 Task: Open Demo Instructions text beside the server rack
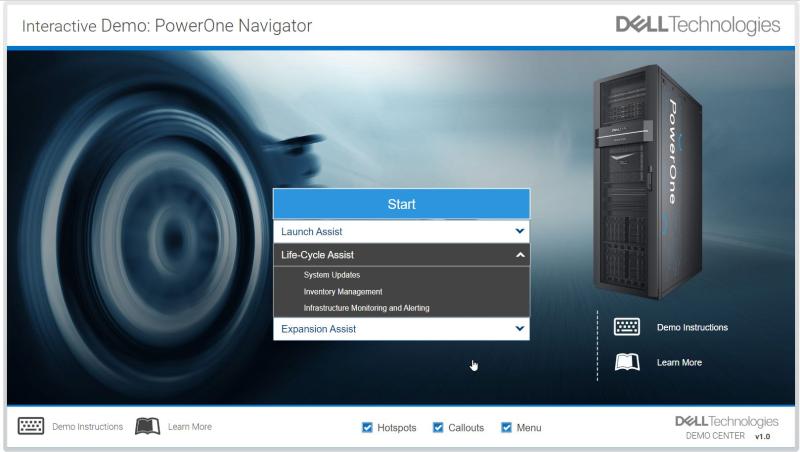pos(692,328)
